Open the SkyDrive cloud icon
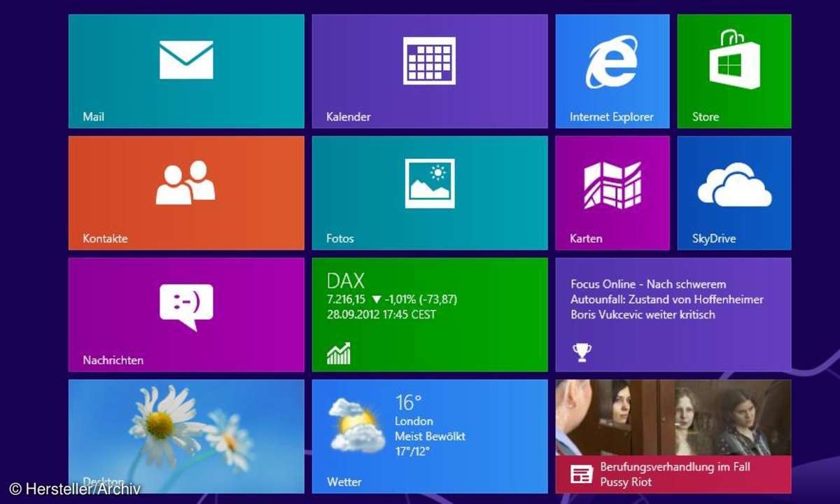This screenshot has width=840, height=504. (734, 184)
